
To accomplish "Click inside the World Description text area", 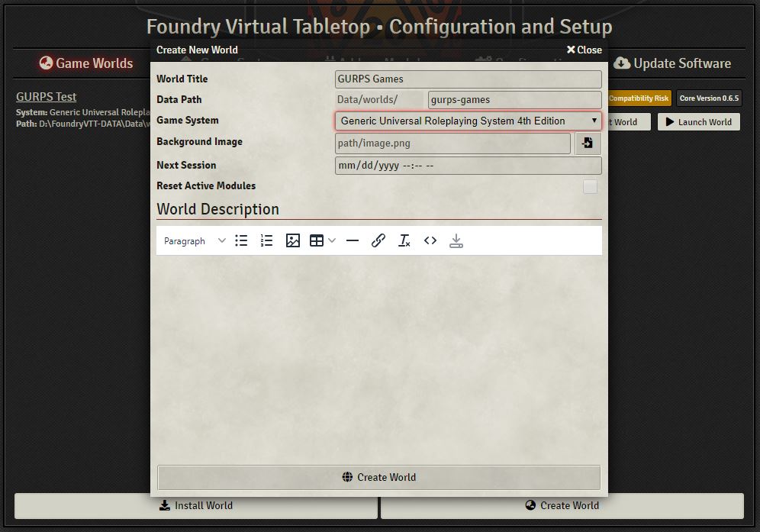I will pos(379,358).
